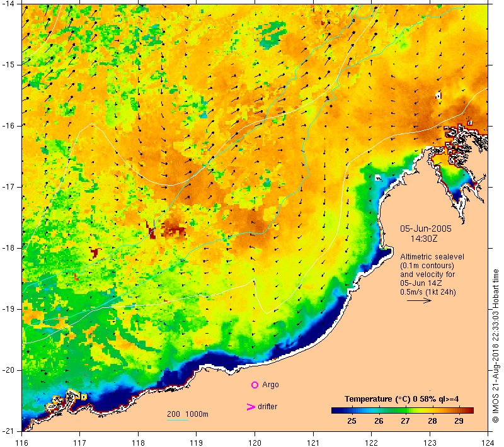The image size is (504, 447).
Task: Click latitude axis label '-16'
Action: click(x=8, y=125)
